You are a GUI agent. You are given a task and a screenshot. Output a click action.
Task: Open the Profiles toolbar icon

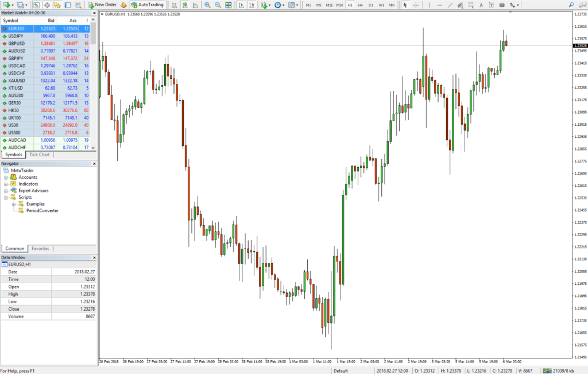click(21, 5)
